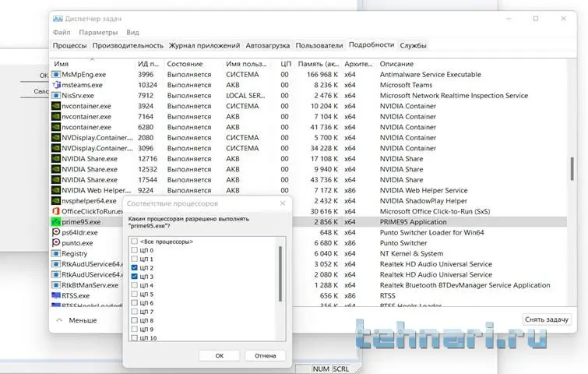Click RtkAudUService64 icon in 2 080 K row

tap(56, 274)
